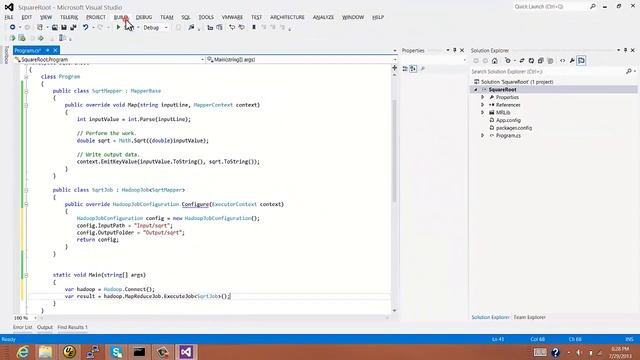Open the Toolbox side tab

[6, 55]
